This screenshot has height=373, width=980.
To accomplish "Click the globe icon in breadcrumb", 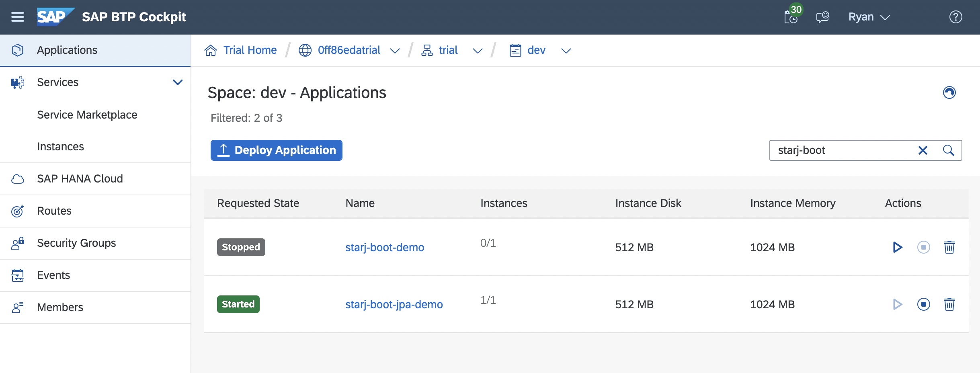I will click(305, 50).
